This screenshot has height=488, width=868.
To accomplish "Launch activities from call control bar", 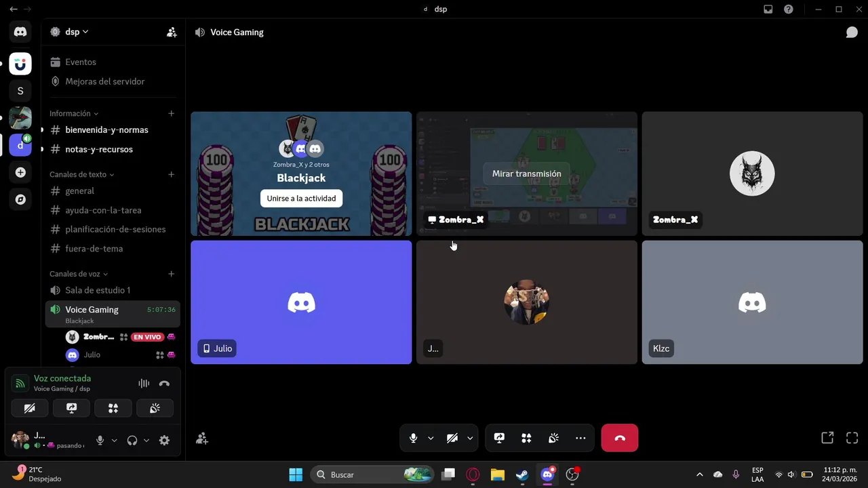I will pyautogui.click(x=526, y=438).
